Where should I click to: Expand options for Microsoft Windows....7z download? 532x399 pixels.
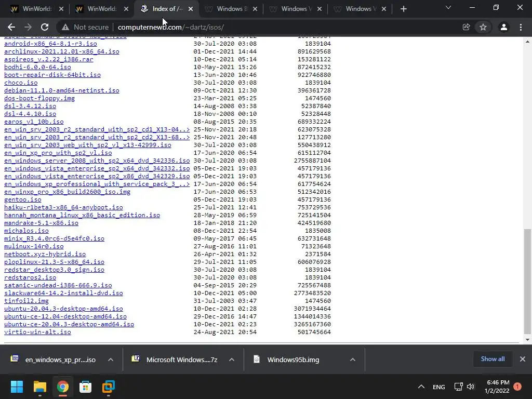[232, 360]
